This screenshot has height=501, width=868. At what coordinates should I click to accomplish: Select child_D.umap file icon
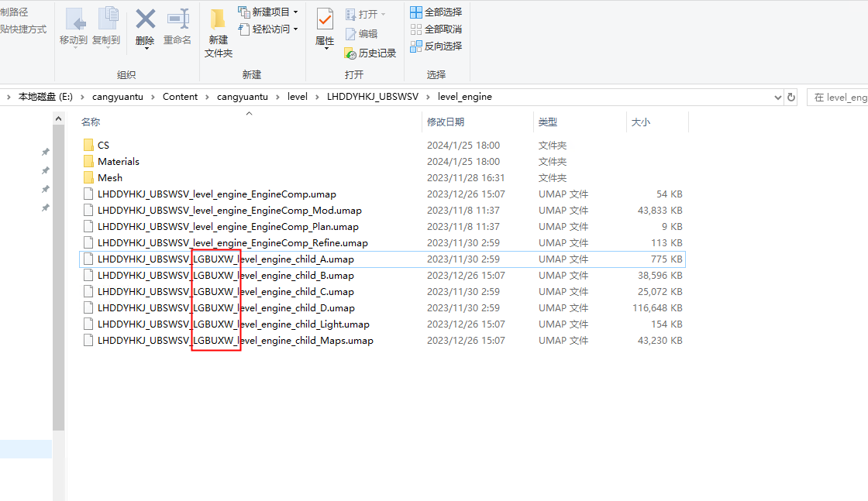pyautogui.click(x=88, y=308)
